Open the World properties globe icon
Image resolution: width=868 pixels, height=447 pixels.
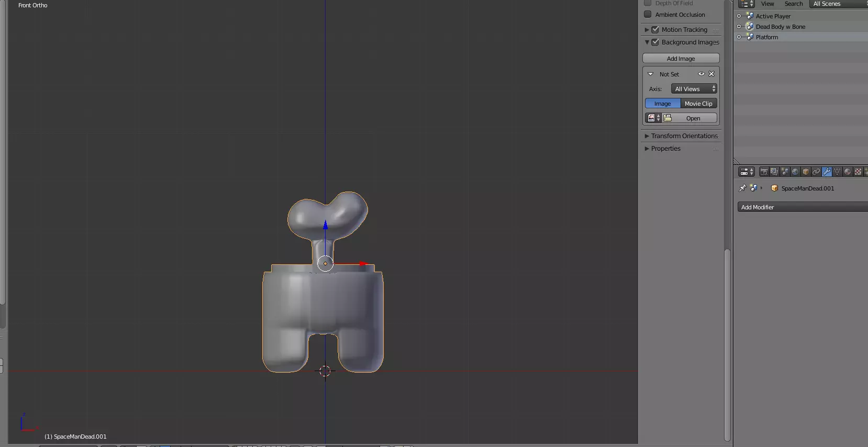795,172
